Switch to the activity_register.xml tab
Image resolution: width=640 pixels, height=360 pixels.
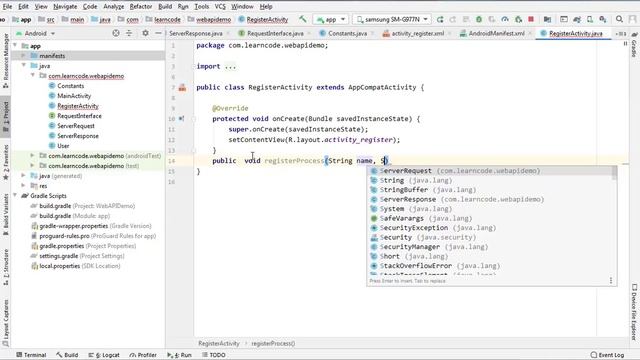[x=418, y=33]
